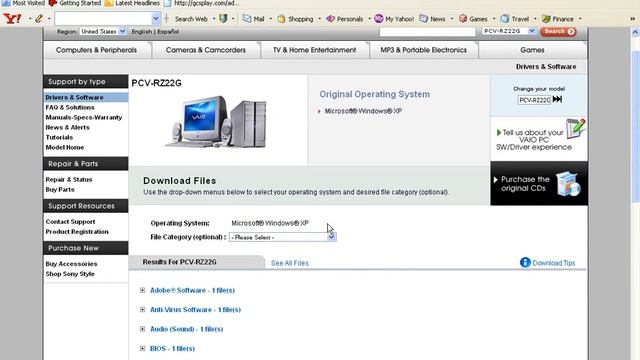Viewport: 640px width, 360px height.
Task: Open the Yahoo search box dropdown arrow
Action: click(156, 18)
